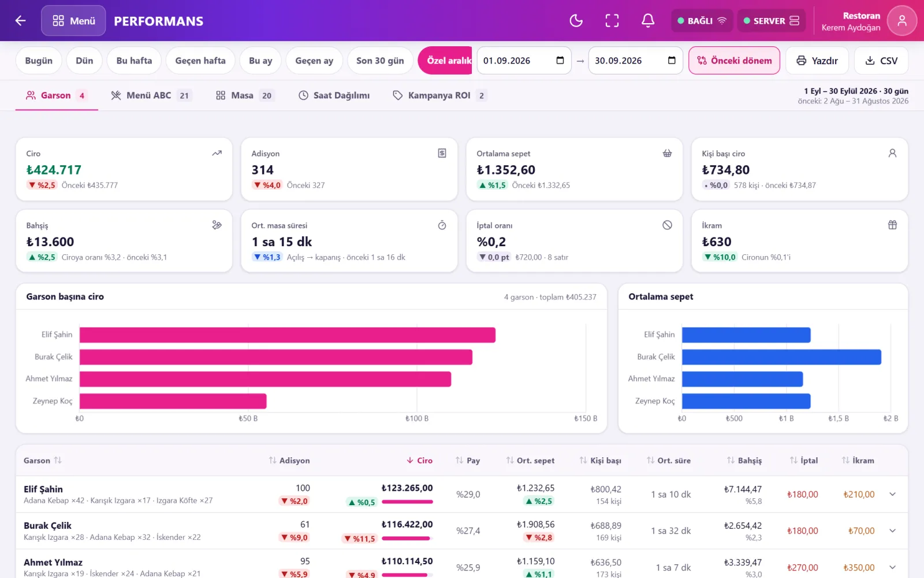924x578 pixels.
Task: Select the Son 30 gün filter
Action: click(380, 61)
